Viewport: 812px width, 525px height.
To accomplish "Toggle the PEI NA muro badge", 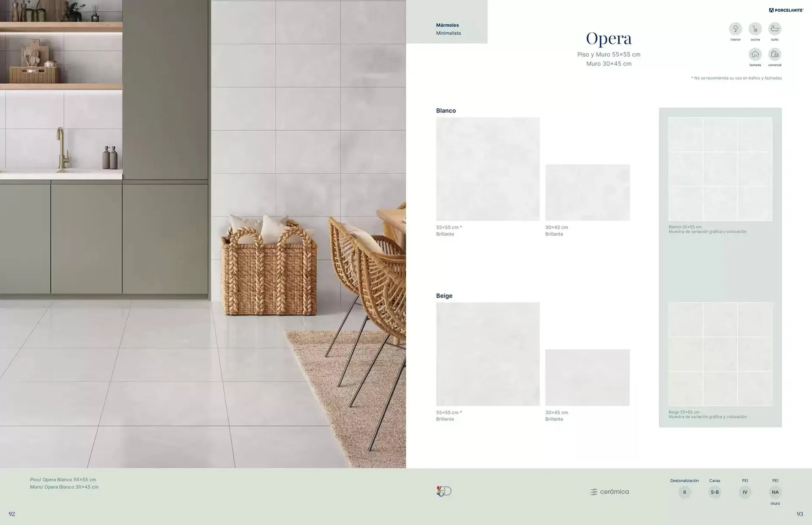I will (775, 492).
